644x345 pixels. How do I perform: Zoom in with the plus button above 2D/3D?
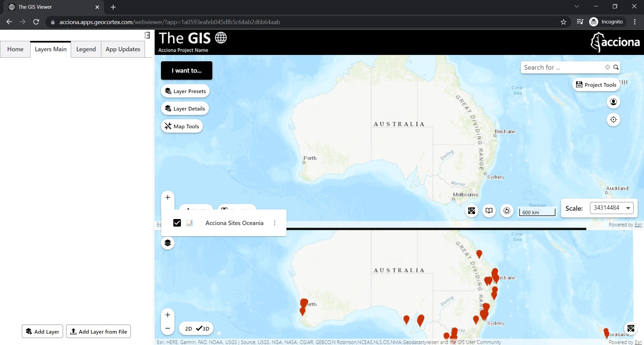pyautogui.click(x=168, y=315)
